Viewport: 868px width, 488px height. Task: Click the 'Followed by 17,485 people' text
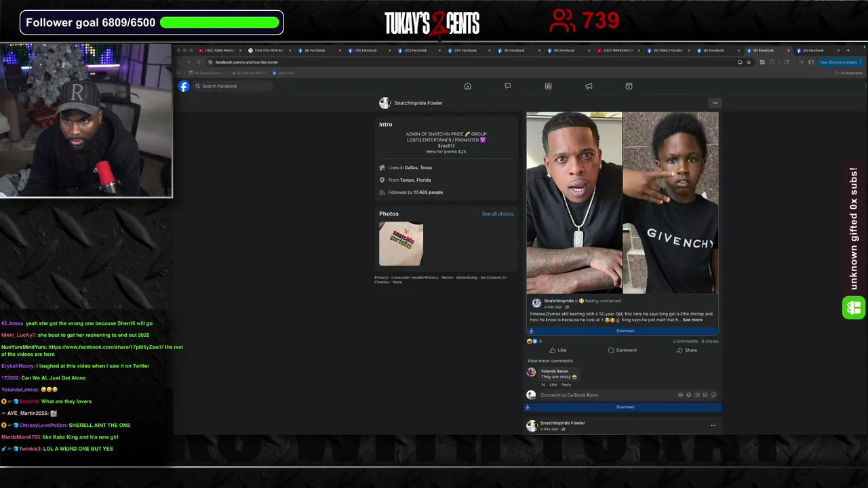(x=416, y=192)
